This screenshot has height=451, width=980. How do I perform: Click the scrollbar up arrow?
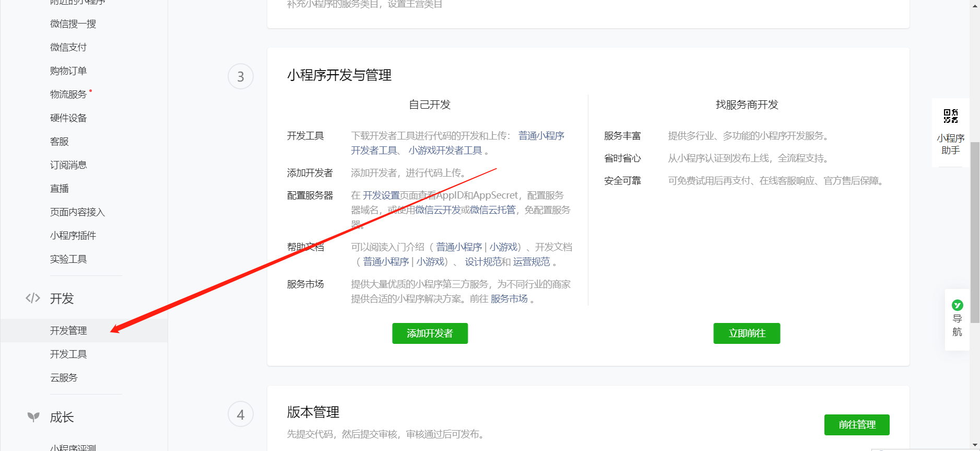[x=975, y=5]
